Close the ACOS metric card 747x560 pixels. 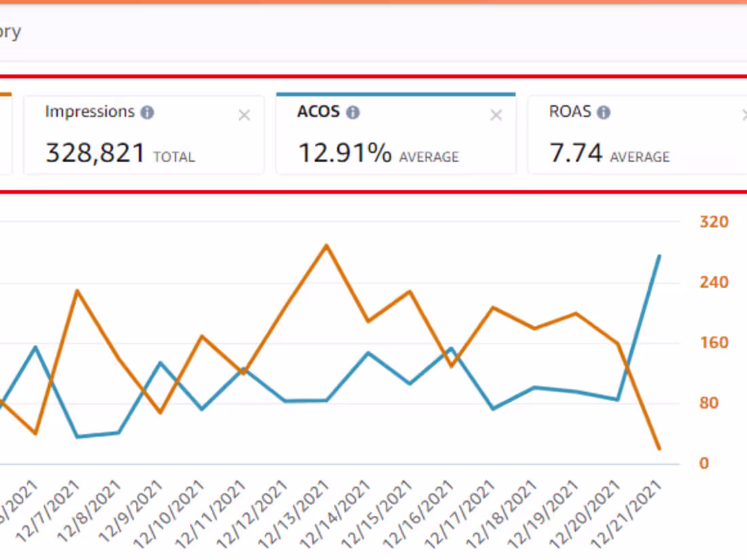click(x=496, y=116)
